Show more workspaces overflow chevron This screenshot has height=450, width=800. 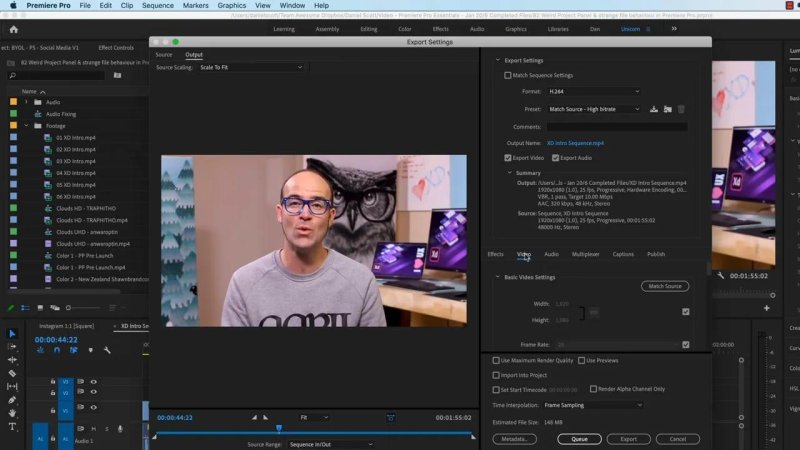[674, 29]
